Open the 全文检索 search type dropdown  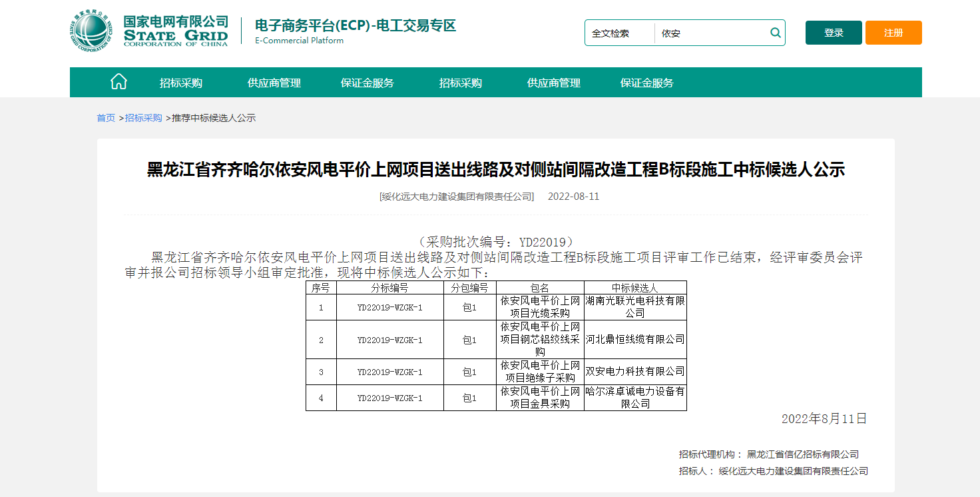(x=619, y=33)
